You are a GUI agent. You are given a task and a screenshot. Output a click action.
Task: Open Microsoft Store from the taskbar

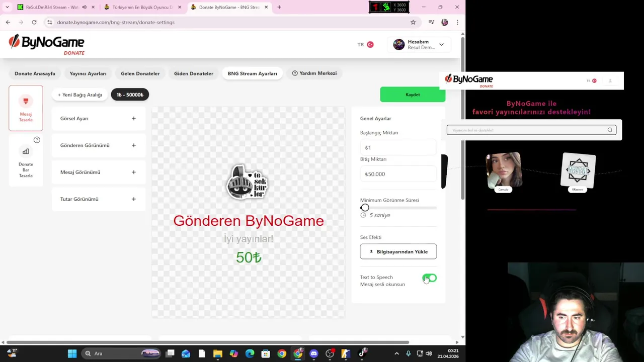[x=266, y=353]
